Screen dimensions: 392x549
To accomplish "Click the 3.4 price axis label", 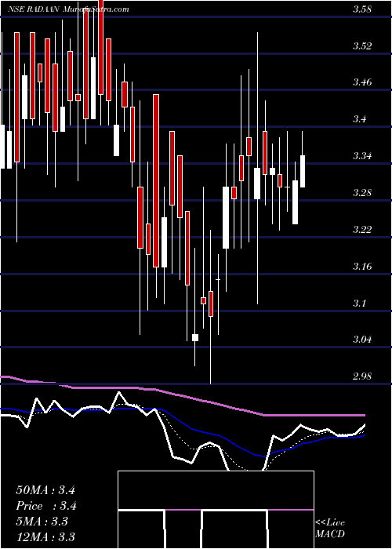I will pos(360,119).
